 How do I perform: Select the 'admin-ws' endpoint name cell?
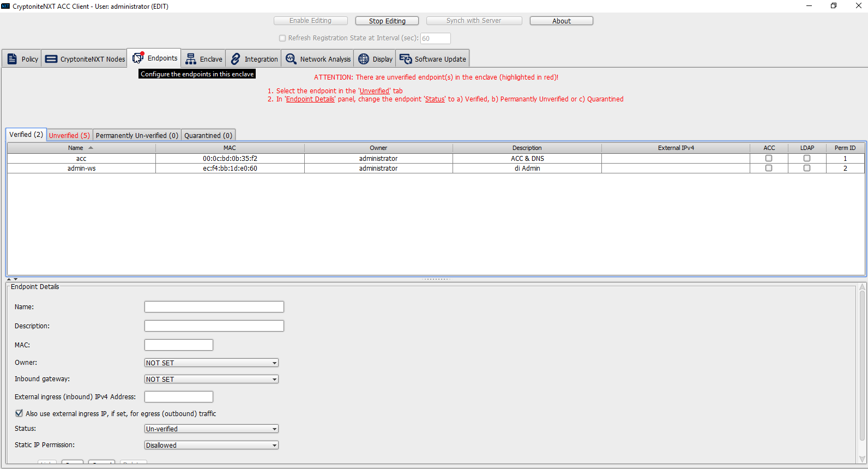tap(81, 169)
